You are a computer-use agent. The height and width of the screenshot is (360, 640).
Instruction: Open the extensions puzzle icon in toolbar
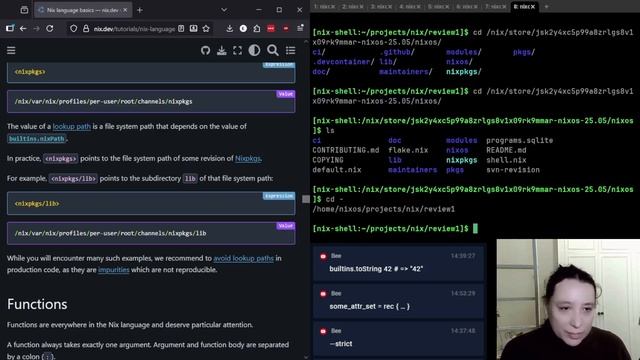[x=257, y=29]
